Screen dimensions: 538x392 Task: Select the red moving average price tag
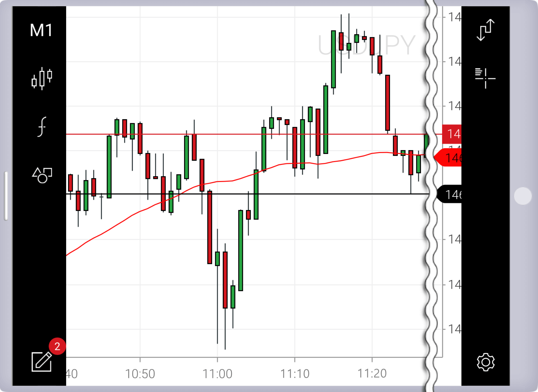pos(448,158)
